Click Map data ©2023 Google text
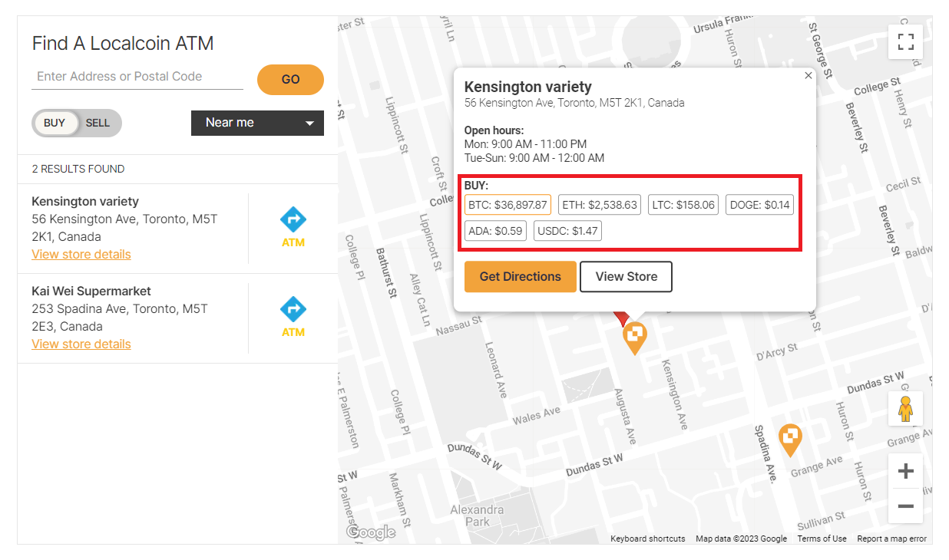 point(741,539)
